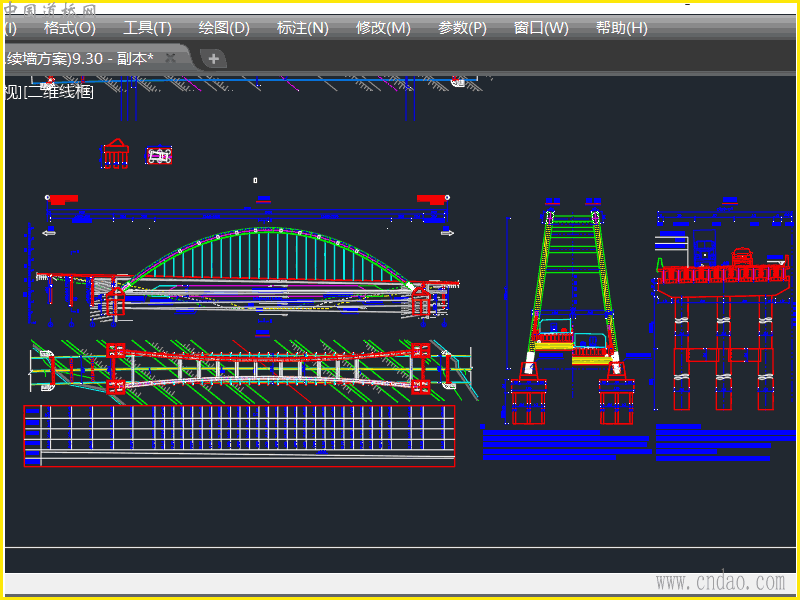Click the small red pier cap symbol
Image resolution: width=800 pixels, height=600 pixels.
coord(117,153)
